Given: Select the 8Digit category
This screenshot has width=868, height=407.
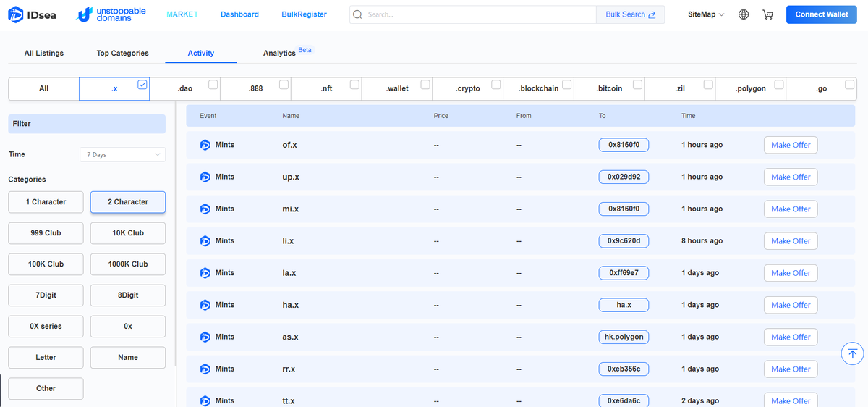Looking at the screenshot, I should tap(128, 295).
